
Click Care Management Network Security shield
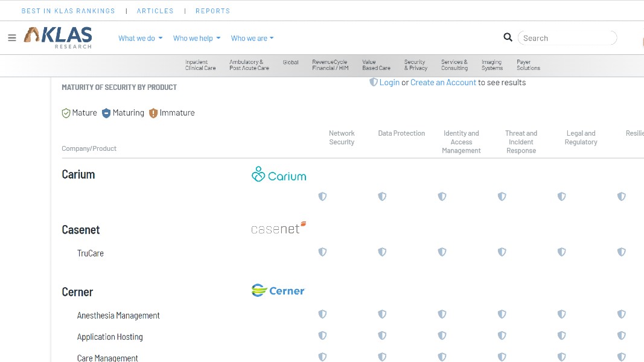point(322,357)
